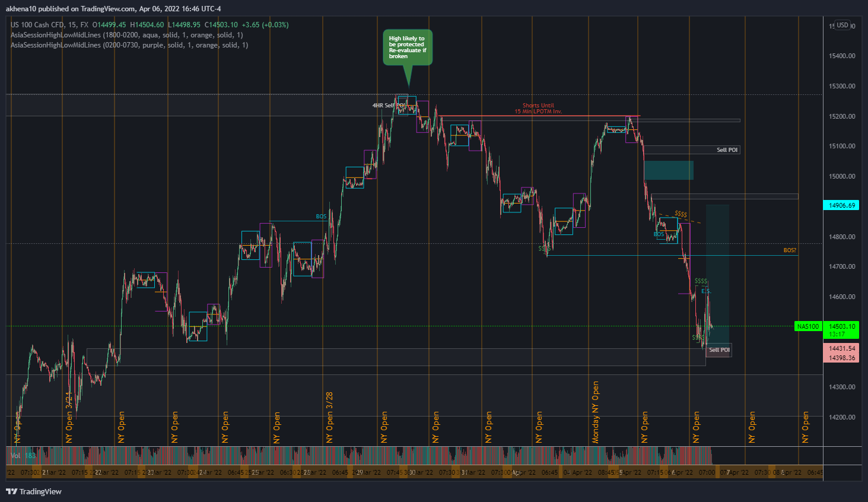The height and width of the screenshot is (502, 868).
Task: Select the Sell POI label beside 15100.00
Action: point(727,150)
